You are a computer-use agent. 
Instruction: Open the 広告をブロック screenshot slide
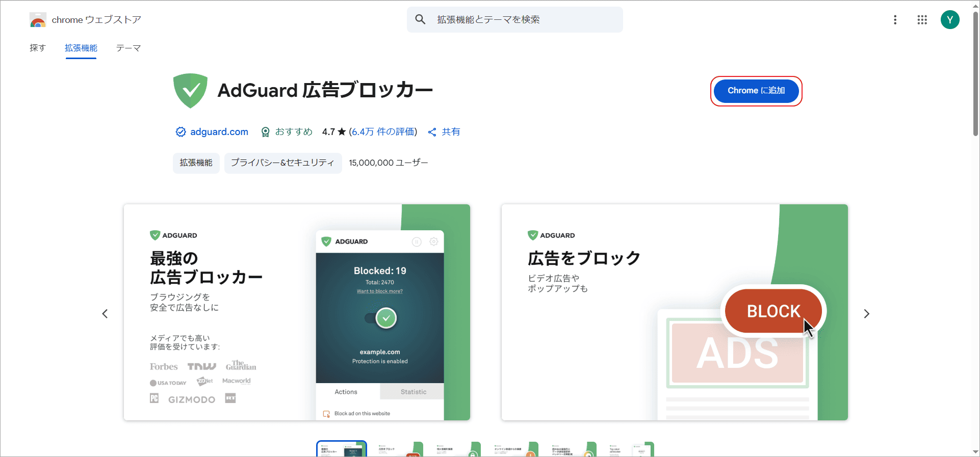point(675,312)
